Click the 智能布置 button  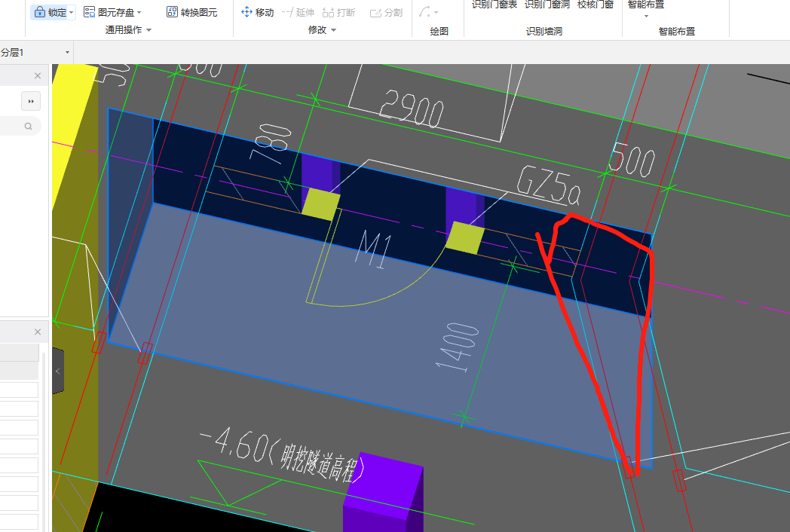(x=646, y=5)
